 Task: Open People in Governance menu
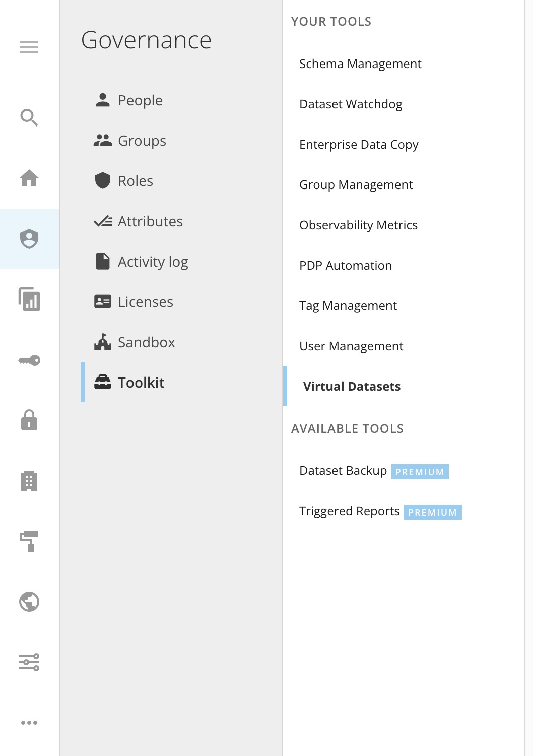pyautogui.click(x=140, y=100)
